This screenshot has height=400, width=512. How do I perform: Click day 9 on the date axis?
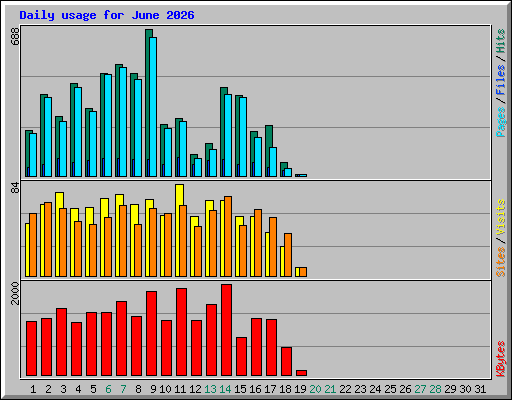coord(153,389)
